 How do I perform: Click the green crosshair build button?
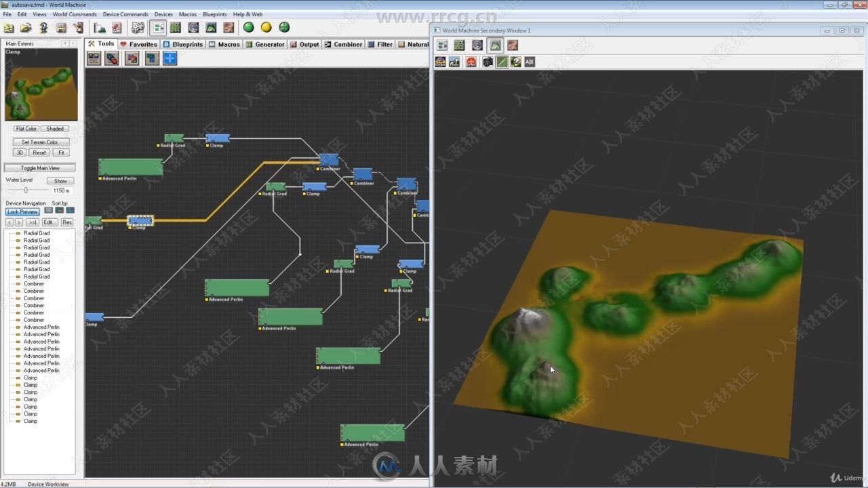(x=284, y=28)
